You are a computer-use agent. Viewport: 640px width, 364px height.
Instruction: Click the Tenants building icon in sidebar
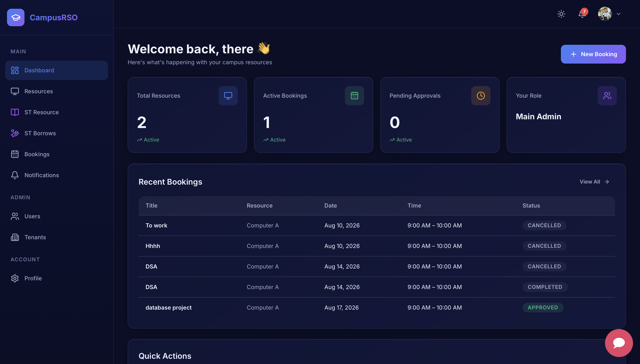[x=15, y=237]
